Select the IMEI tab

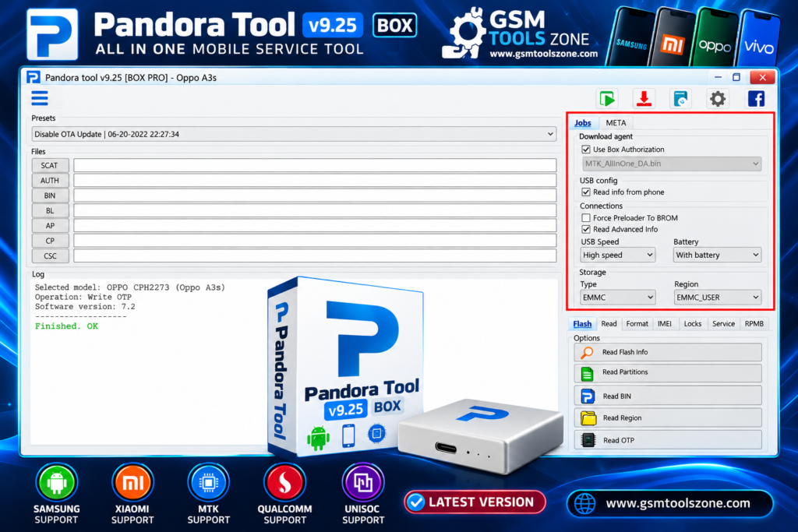pos(665,323)
